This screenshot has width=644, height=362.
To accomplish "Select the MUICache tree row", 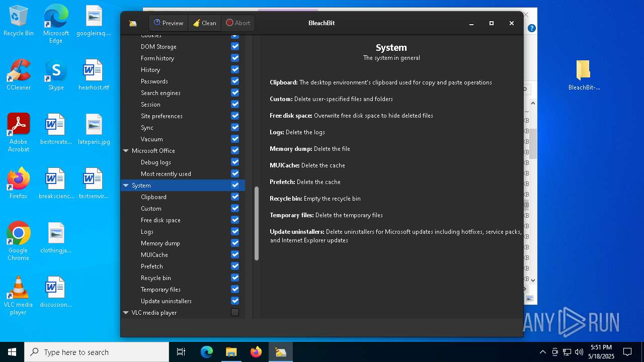I will click(x=183, y=255).
